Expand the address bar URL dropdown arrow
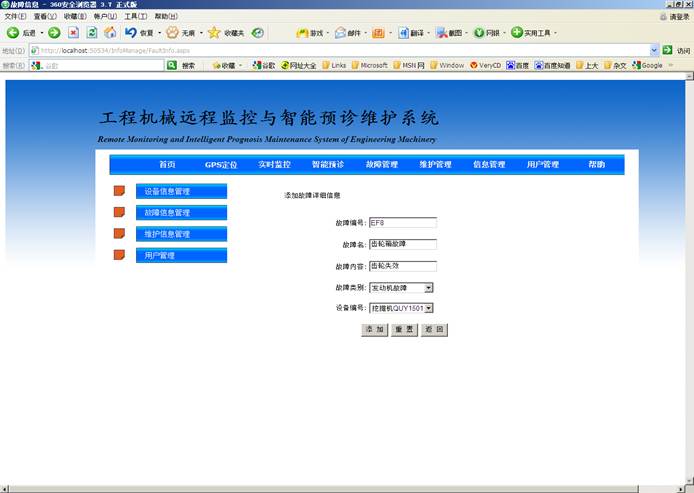694x493 pixels. point(655,50)
